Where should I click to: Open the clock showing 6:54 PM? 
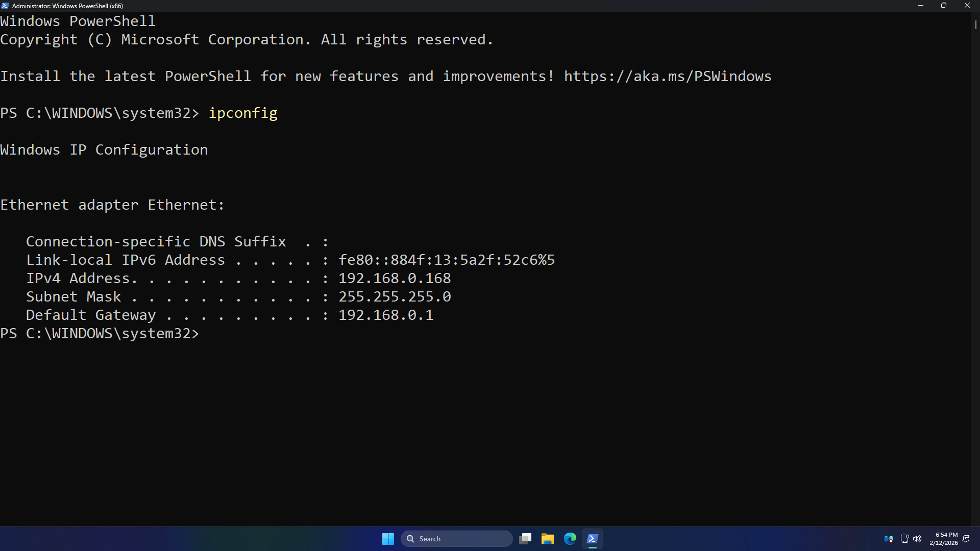944,539
